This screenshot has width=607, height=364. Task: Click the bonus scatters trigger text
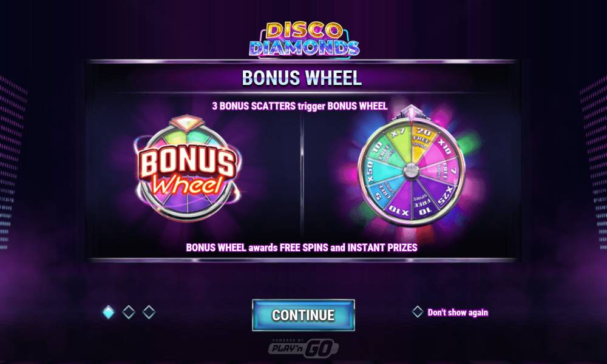point(300,106)
